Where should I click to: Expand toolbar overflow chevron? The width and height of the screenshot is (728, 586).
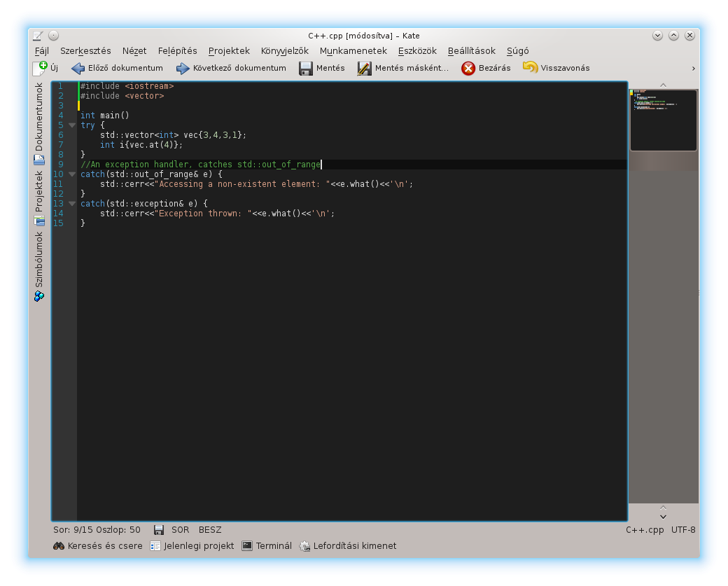pos(693,68)
